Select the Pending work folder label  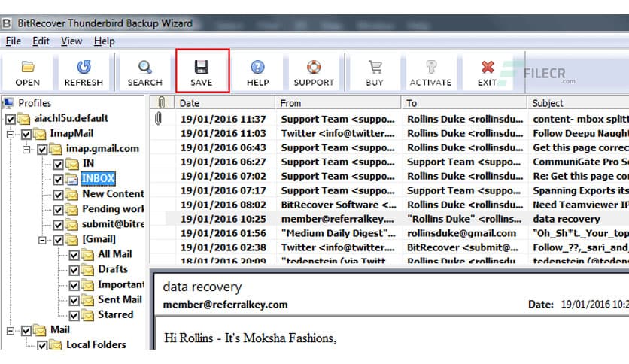(113, 209)
